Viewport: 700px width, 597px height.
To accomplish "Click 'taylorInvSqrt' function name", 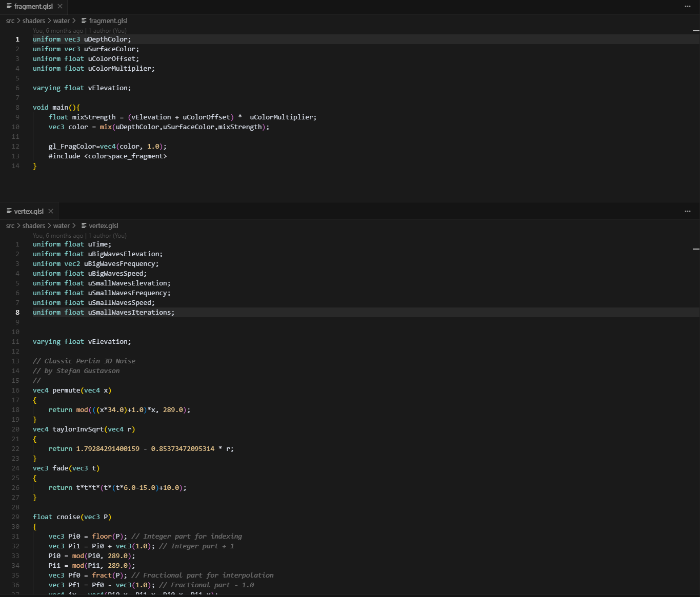I will click(x=78, y=429).
